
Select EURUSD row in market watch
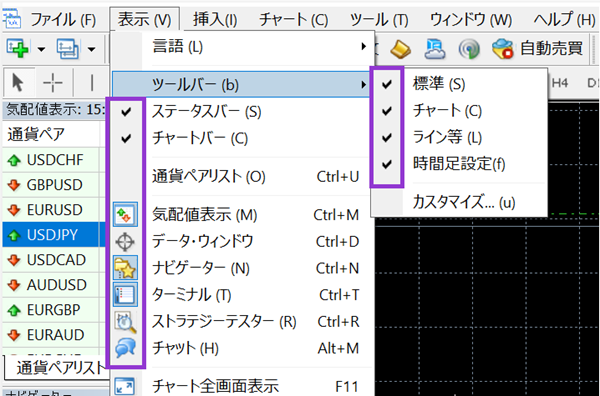click(54, 210)
